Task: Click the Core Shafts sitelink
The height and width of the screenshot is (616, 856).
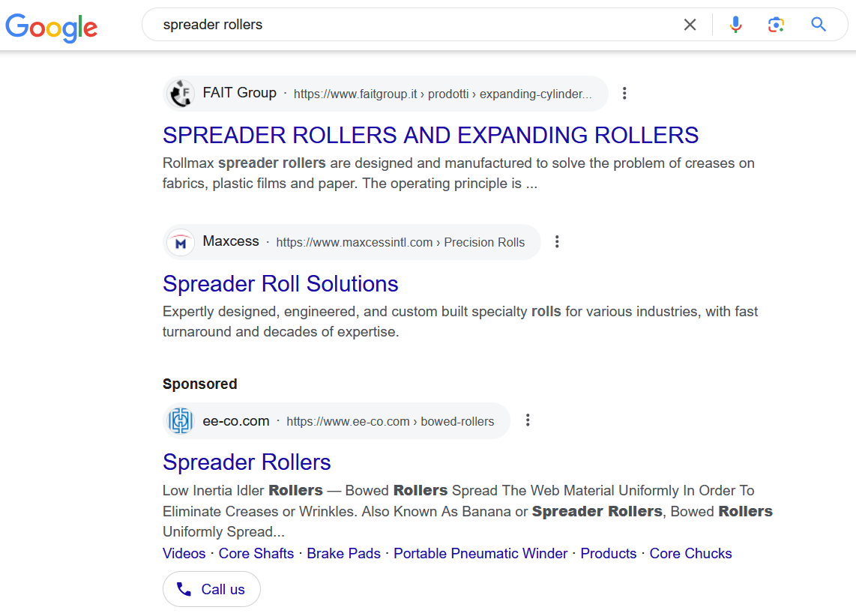Action: tap(256, 553)
